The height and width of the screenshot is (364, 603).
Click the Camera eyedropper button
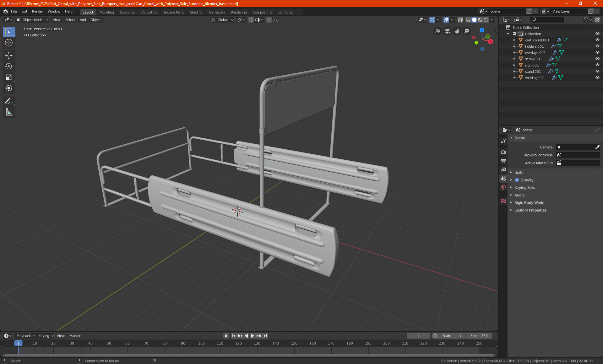[x=597, y=147]
